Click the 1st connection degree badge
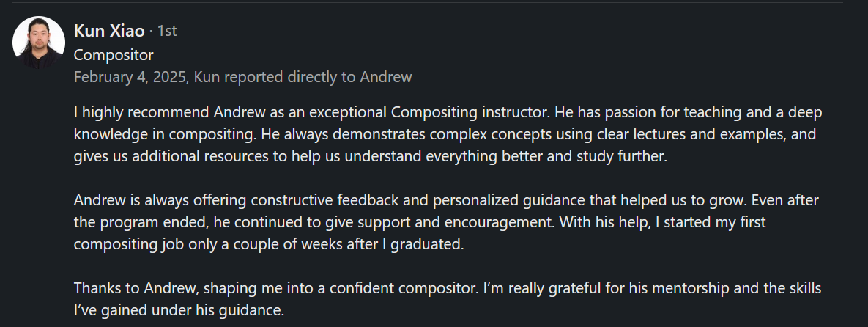This screenshot has height=327, width=868. tap(167, 32)
